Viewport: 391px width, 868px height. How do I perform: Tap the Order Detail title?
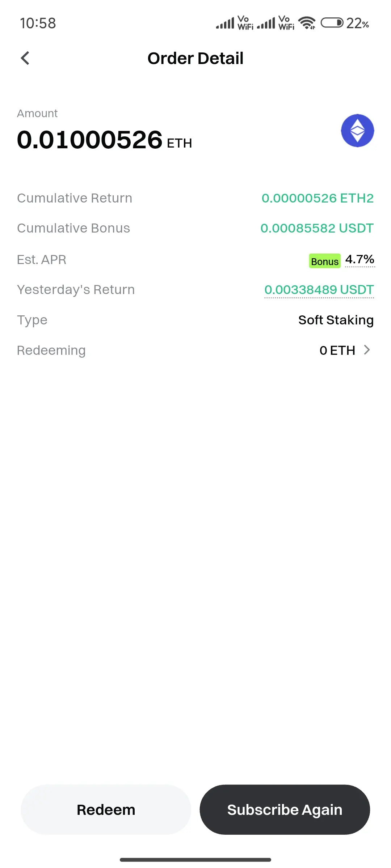195,58
